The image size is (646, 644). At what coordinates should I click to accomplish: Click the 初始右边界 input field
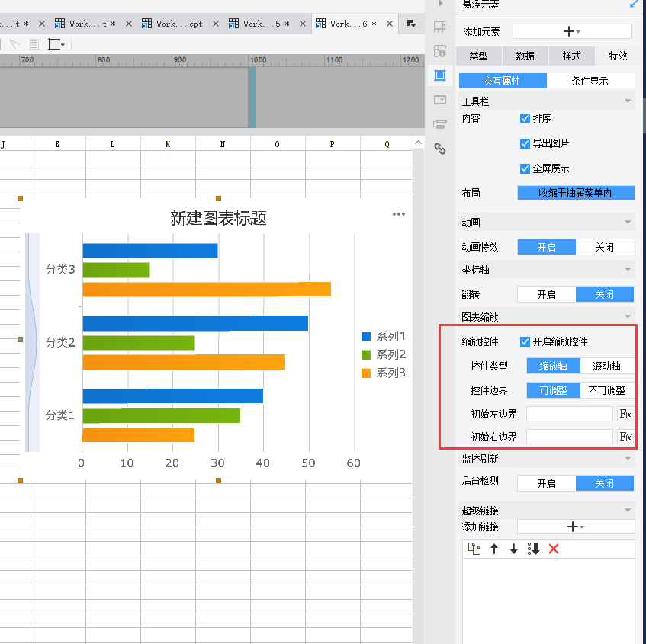[569, 437]
